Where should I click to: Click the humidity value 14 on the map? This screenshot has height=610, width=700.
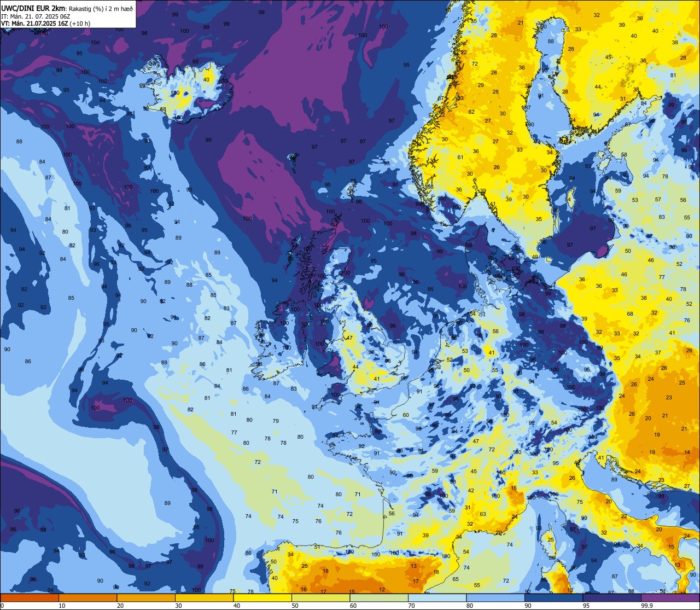(687, 452)
